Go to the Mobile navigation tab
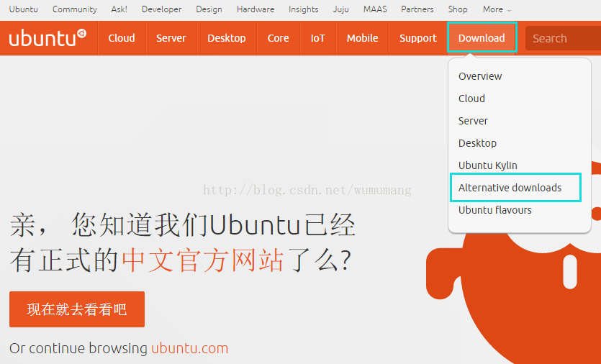Screen dimensions: 601x364 pos(362,38)
